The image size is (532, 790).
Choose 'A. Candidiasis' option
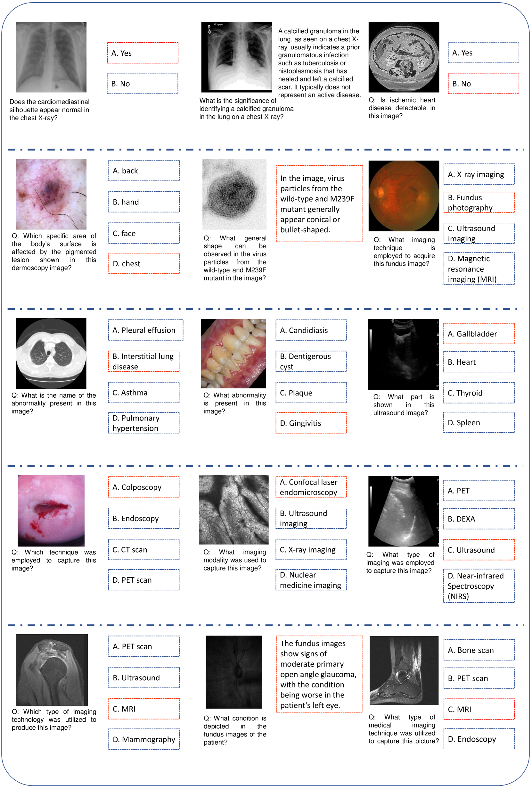pyautogui.click(x=311, y=330)
